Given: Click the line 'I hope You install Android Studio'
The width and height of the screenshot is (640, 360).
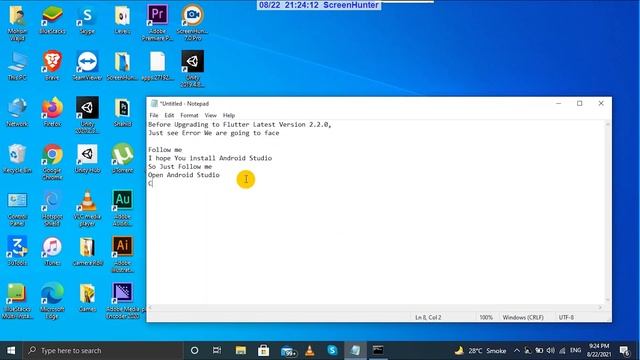Looking at the screenshot, I should (210, 158).
